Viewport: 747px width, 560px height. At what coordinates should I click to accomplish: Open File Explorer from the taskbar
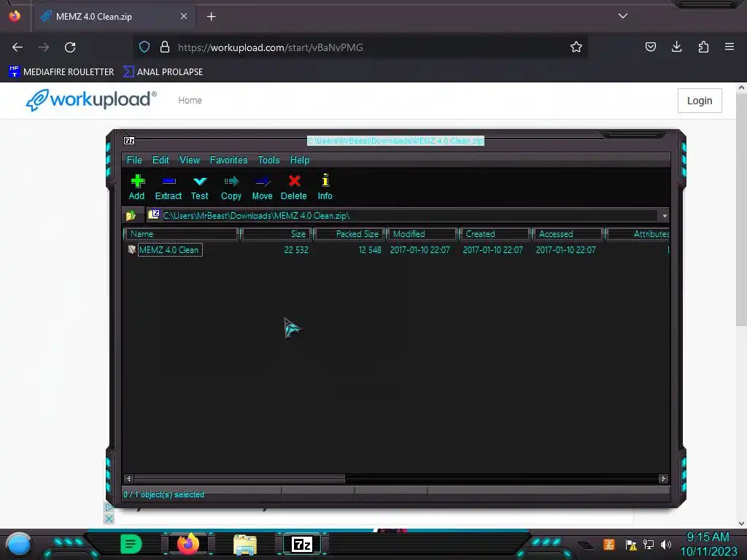[x=245, y=545]
